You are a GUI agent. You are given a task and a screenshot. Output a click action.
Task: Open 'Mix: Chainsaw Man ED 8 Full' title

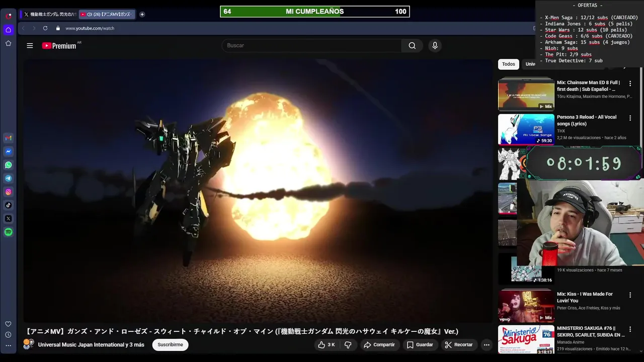[588, 86]
